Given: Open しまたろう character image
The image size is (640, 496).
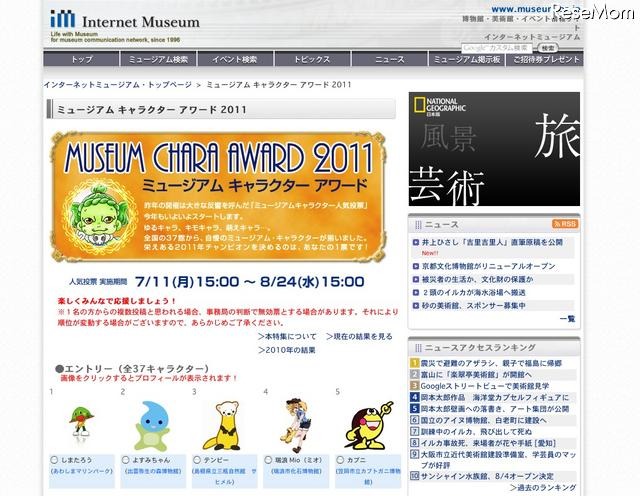Looking at the screenshot, I should [x=81, y=423].
